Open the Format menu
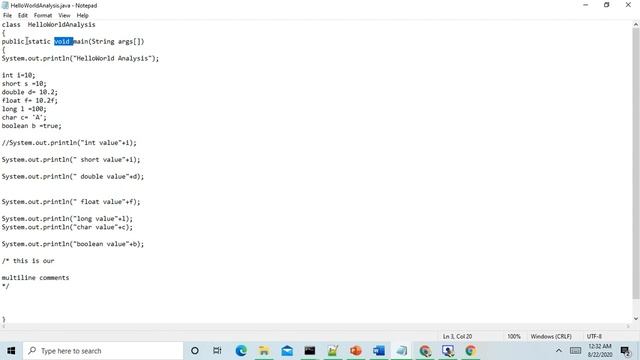The height and width of the screenshot is (360, 640). pyautogui.click(x=43, y=16)
